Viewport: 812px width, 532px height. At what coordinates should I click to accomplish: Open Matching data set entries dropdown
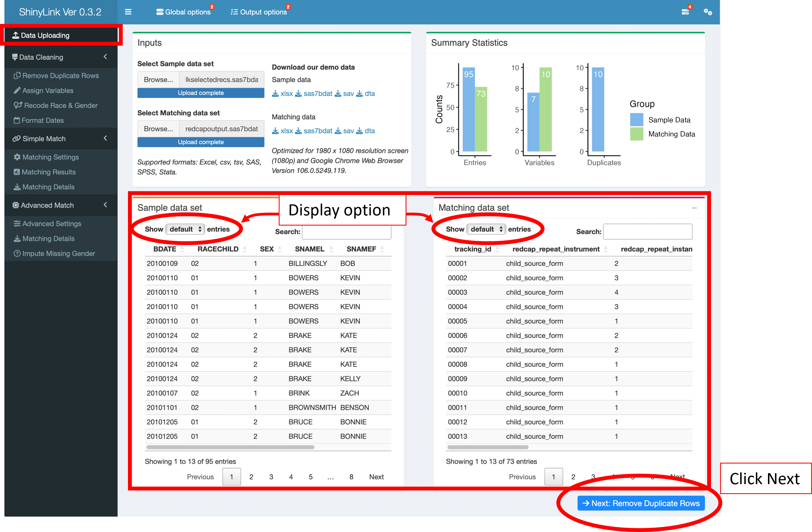point(486,229)
